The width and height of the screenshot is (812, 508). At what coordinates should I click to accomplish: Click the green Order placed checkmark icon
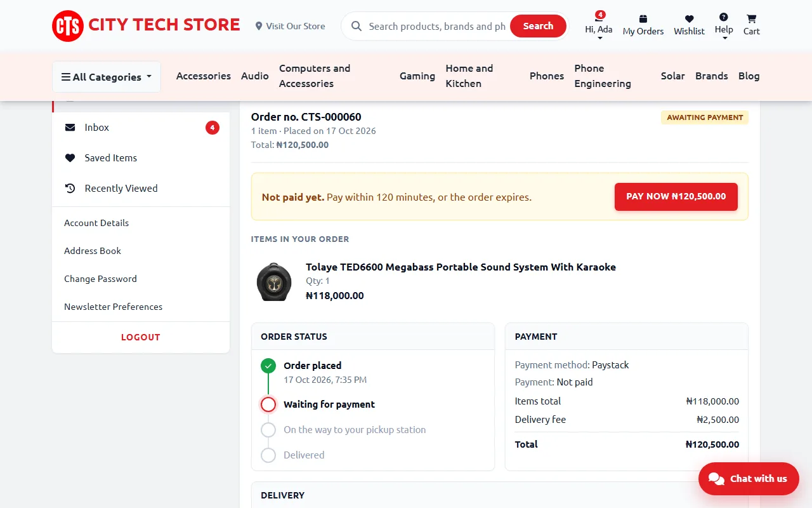tap(268, 366)
